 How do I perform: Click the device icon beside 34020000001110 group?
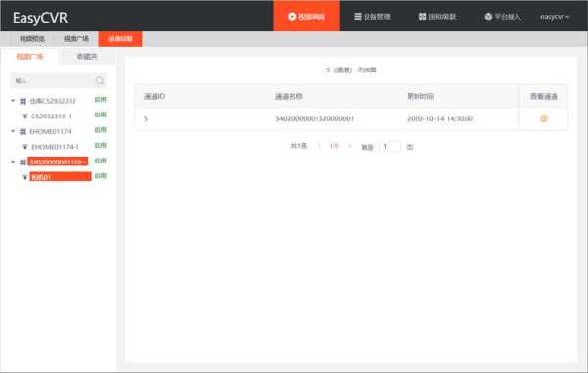click(23, 163)
